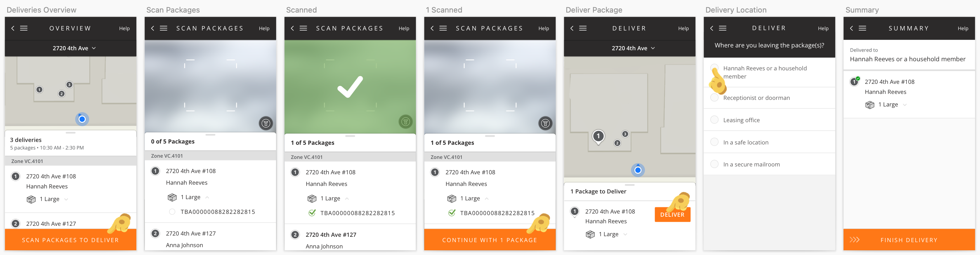Tap the package box icon on the Summary screen
Viewport: 980px width, 255px height.
[870, 105]
